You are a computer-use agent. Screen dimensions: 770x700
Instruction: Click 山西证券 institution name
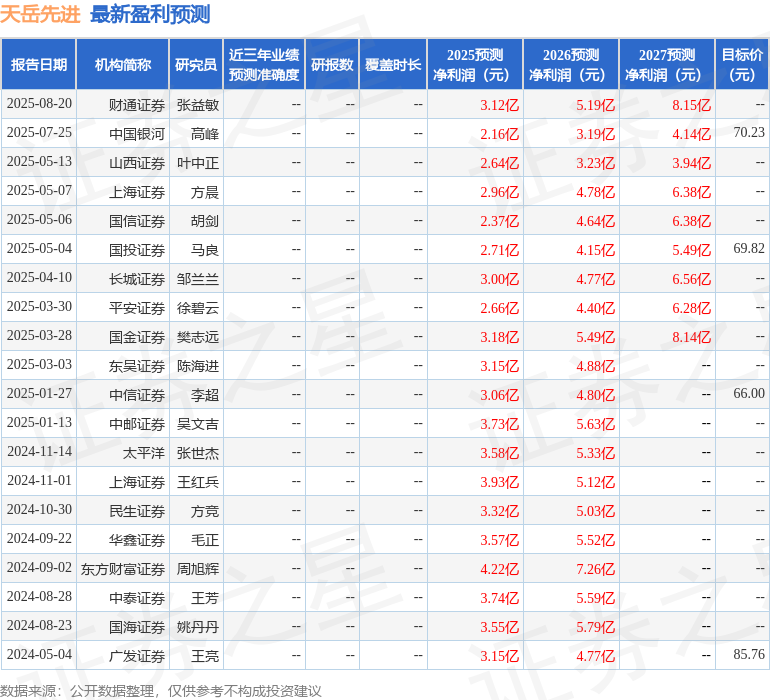[x=137, y=163]
